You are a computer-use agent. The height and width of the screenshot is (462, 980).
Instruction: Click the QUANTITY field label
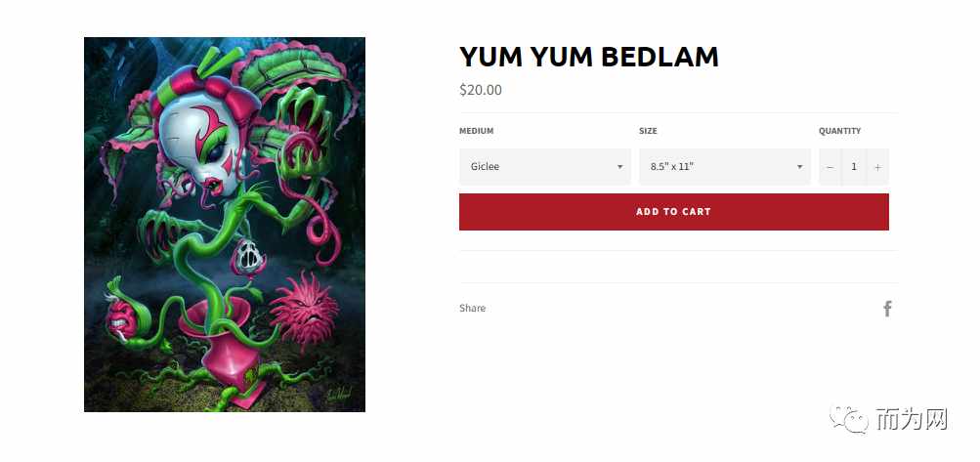click(840, 131)
